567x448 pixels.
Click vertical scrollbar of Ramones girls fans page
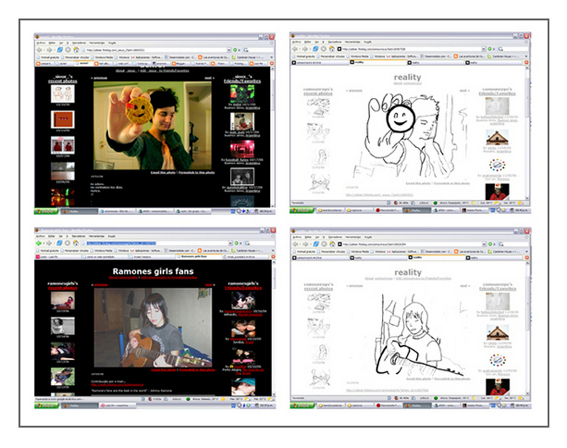coord(273,328)
